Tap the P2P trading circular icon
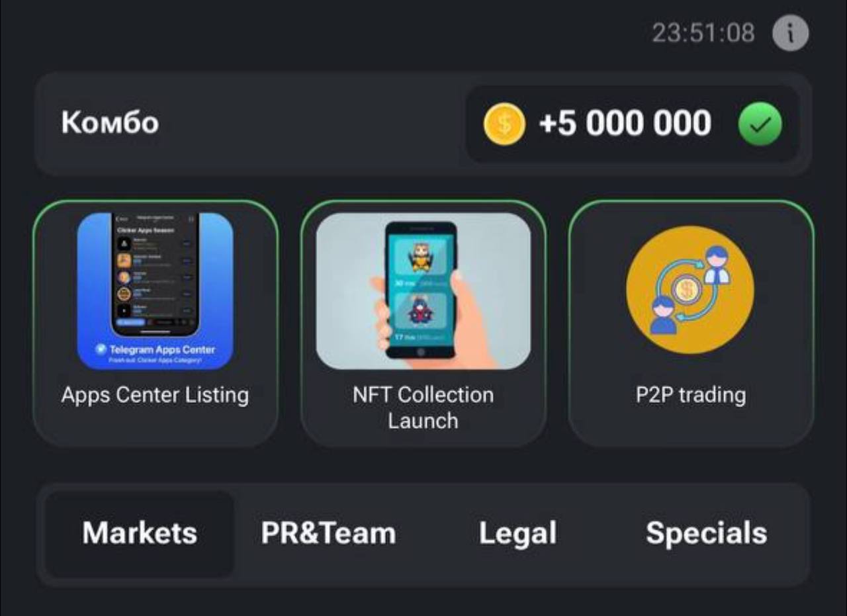This screenshot has width=847, height=616. point(690,290)
